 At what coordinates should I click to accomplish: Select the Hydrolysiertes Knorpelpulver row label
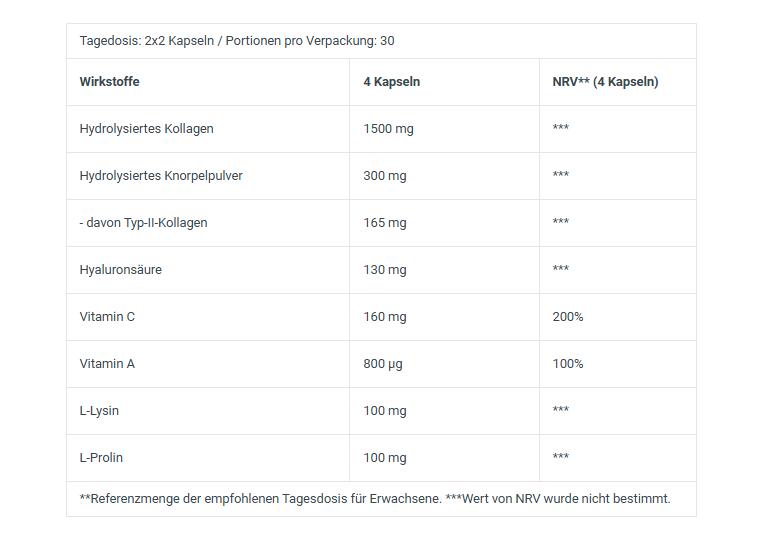coord(161,176)
